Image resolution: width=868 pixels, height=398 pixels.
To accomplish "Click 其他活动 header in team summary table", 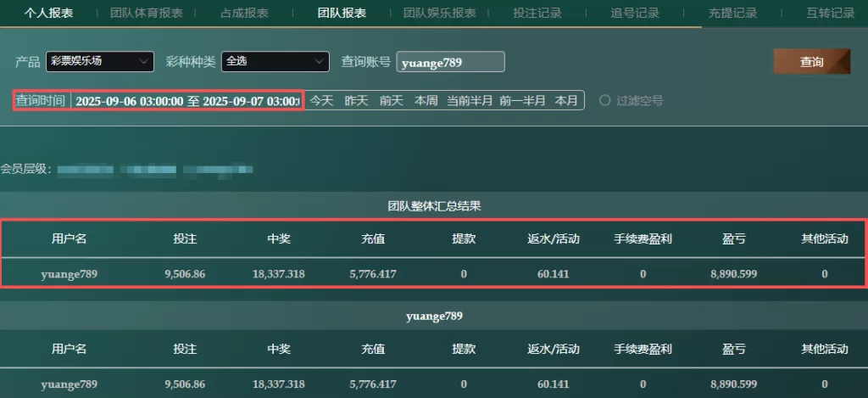I will click(825, 239).
